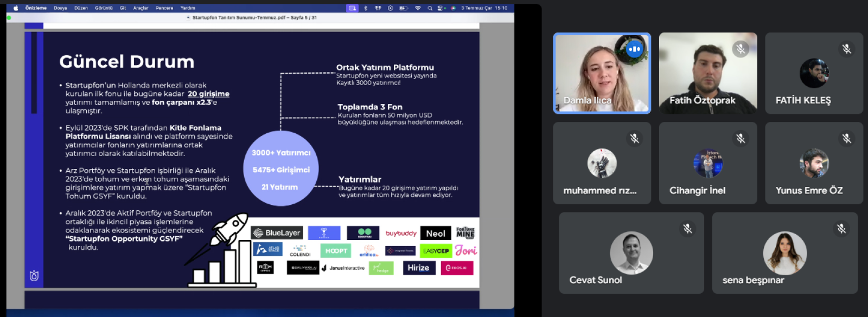The height and width of the screenshot is (317, 868).
Task: Open the Yardım menu
Action: click(188, 8)
